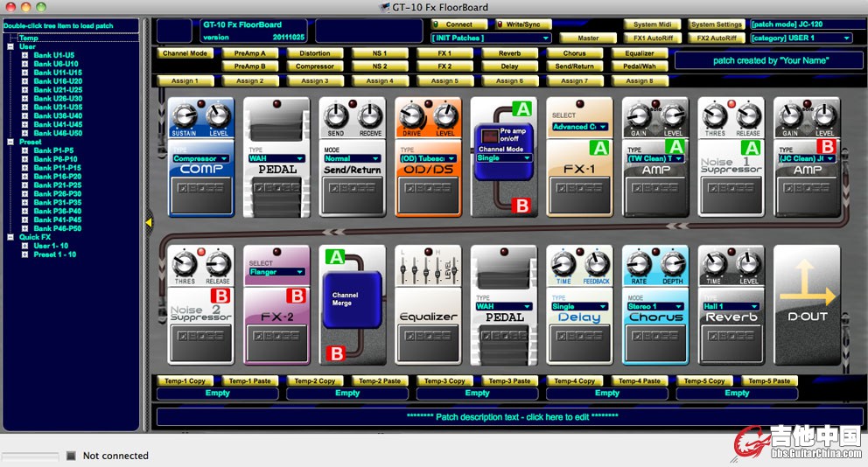Click the Noise Suppressor 2 footswitch

pyautogui.click(x=201, y=343)
